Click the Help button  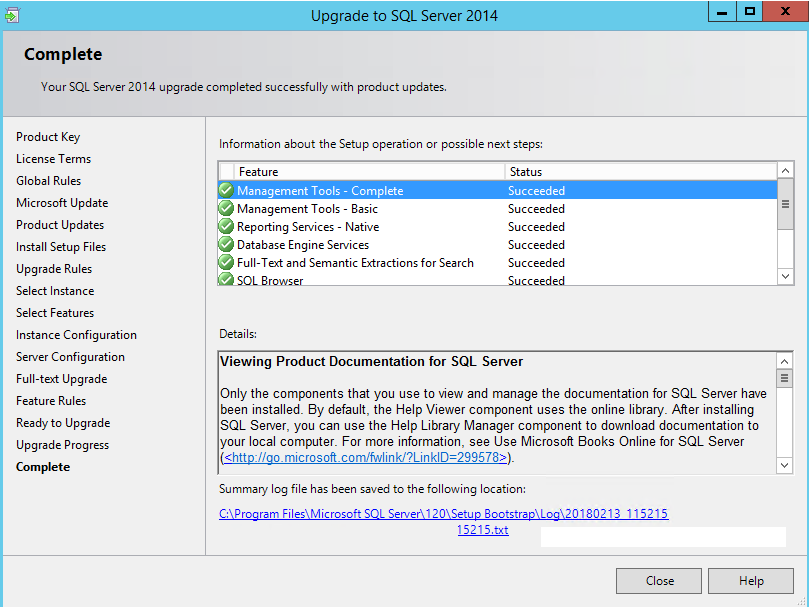tap(751, 581)
